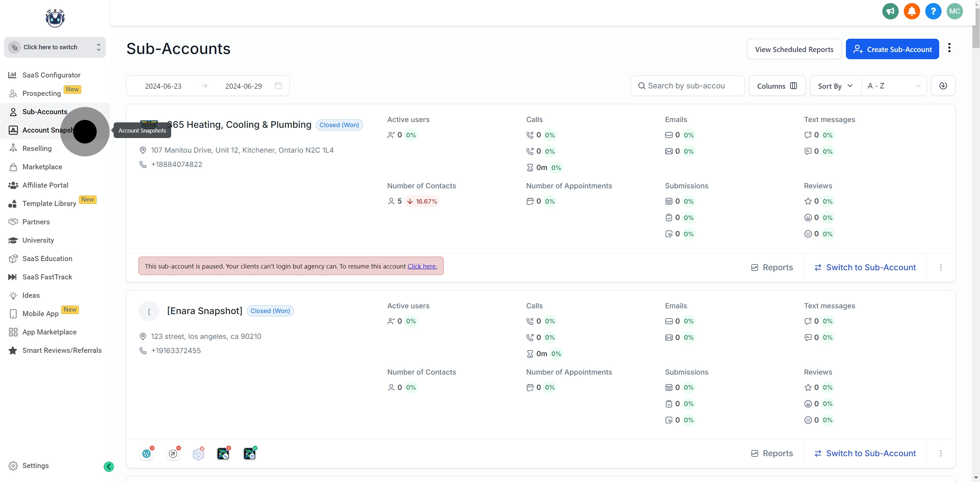Open Affiliate Portal menu item
The height and width of the screenshot is (482, 980).
(x=45, y=185)
